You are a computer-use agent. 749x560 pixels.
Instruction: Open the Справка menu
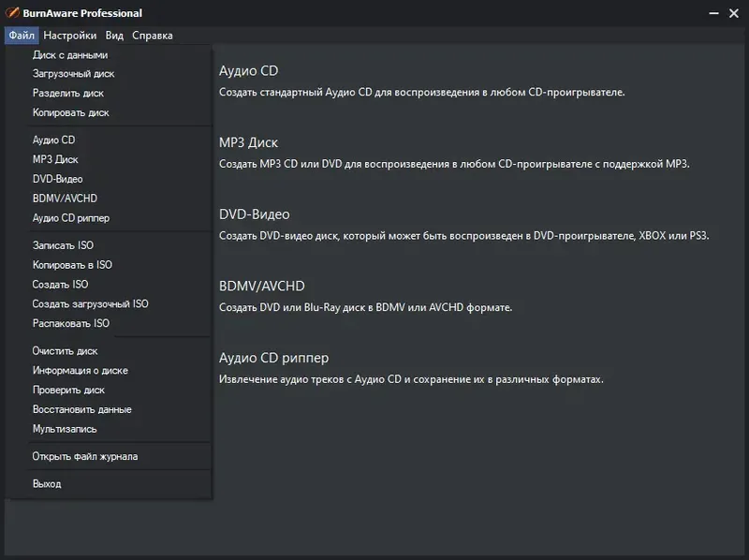coord(153,36)
